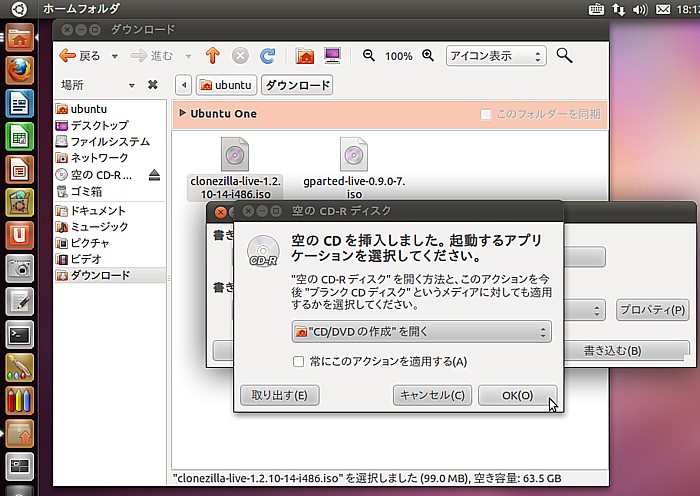Open the Back history dropdown arrow
Image resolution: width=700 pixels, height=496 pixels.
tap(115, 56)
